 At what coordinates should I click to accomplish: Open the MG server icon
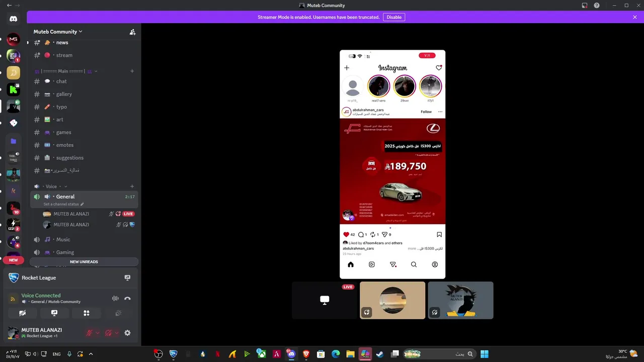(x=13, y=39)
